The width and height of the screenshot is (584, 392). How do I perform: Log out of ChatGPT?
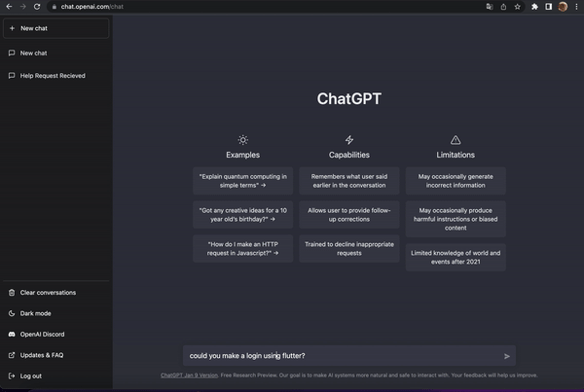(55, 376)
